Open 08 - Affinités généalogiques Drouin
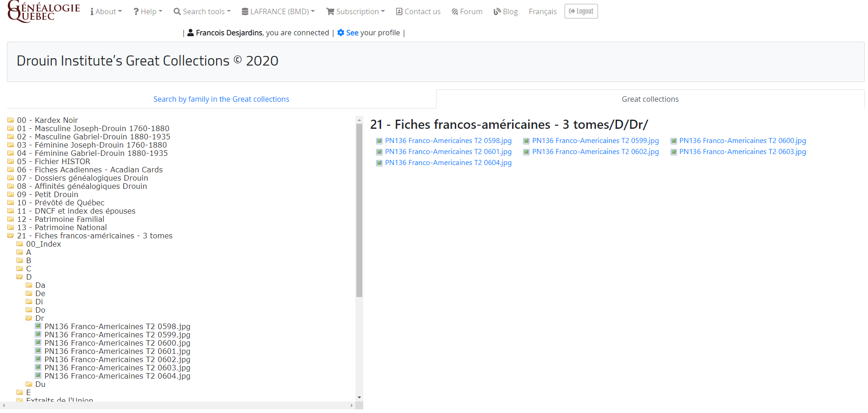The height and width of the screenshot is (413, 868). pyautogui.click(x=82, y=186)
